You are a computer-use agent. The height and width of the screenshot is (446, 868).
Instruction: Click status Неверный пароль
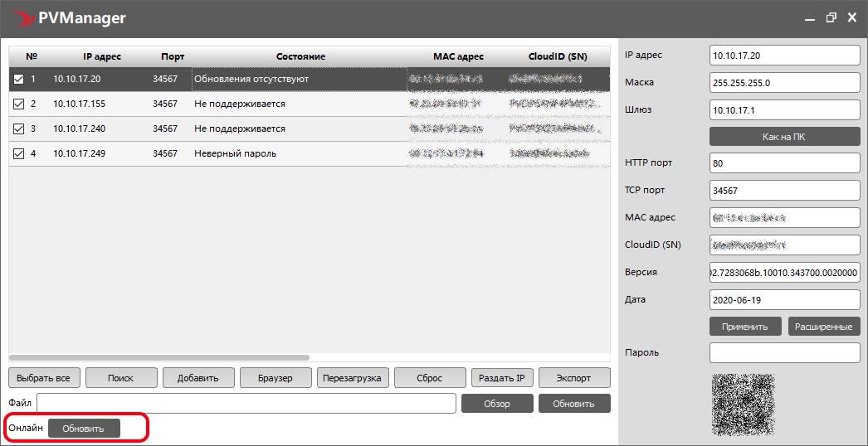click(x=236, y=154)
